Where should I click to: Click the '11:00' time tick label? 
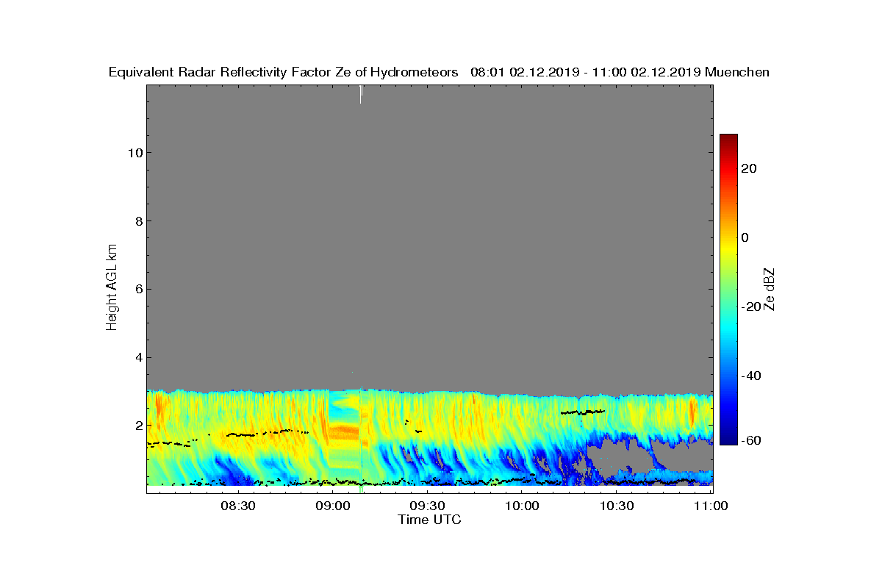pyautogui.click(x=710, y=506)
